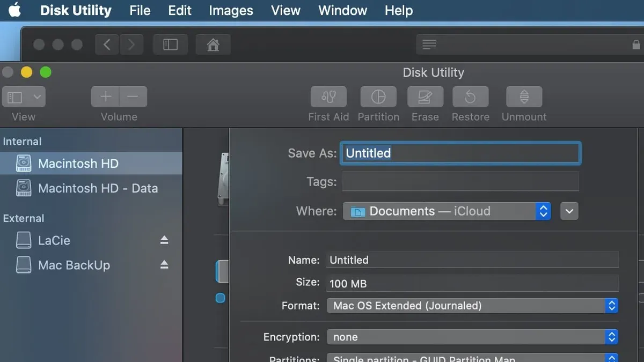Click the Size field showing 100 MB

point(472,283)
